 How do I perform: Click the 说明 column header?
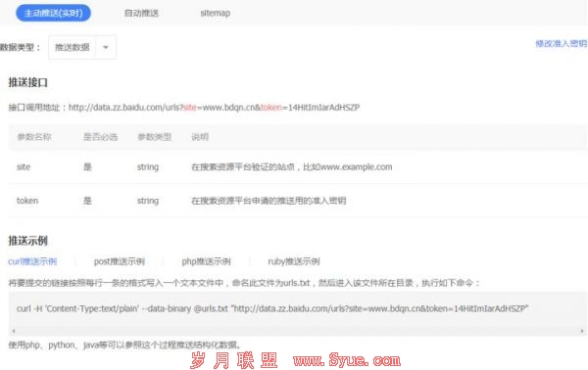(200, 137)
